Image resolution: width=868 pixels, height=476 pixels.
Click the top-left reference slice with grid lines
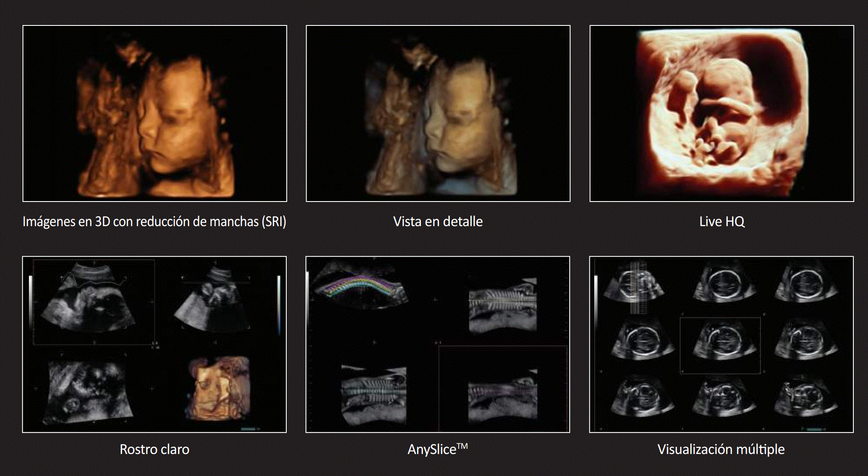(x=634, y=286)
